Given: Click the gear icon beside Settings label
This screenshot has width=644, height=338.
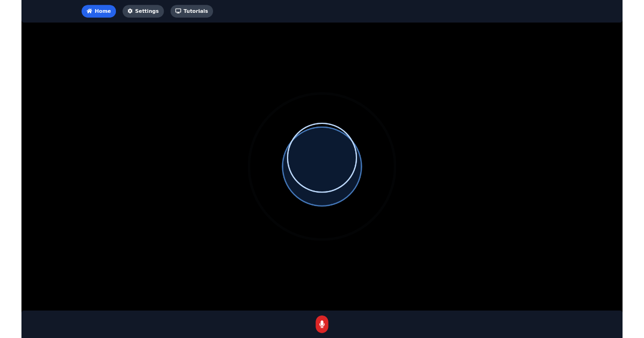Looking at the screenshot, I should pos(130,11).
